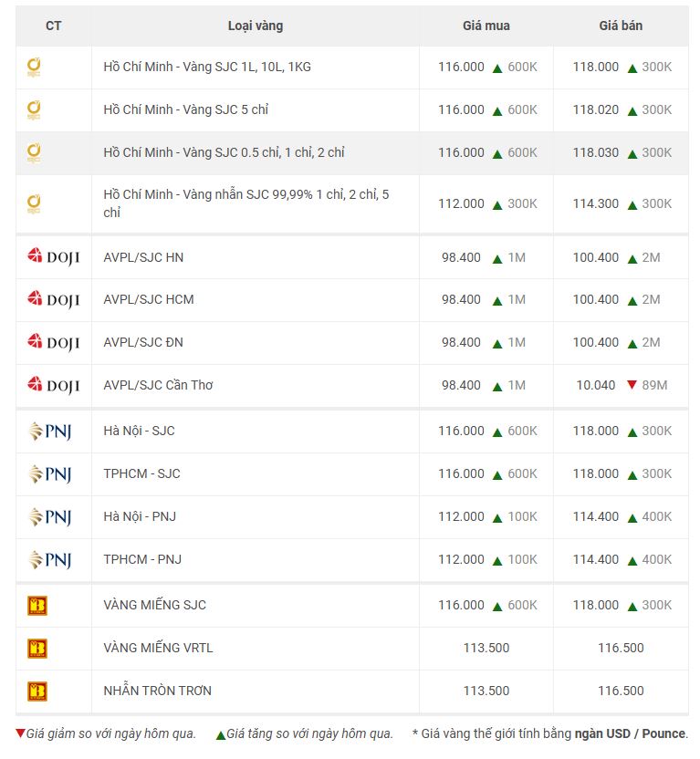Select 'AVPL/SJC HN' text
Screen dimensions: 700x759
tap(143, 257)
